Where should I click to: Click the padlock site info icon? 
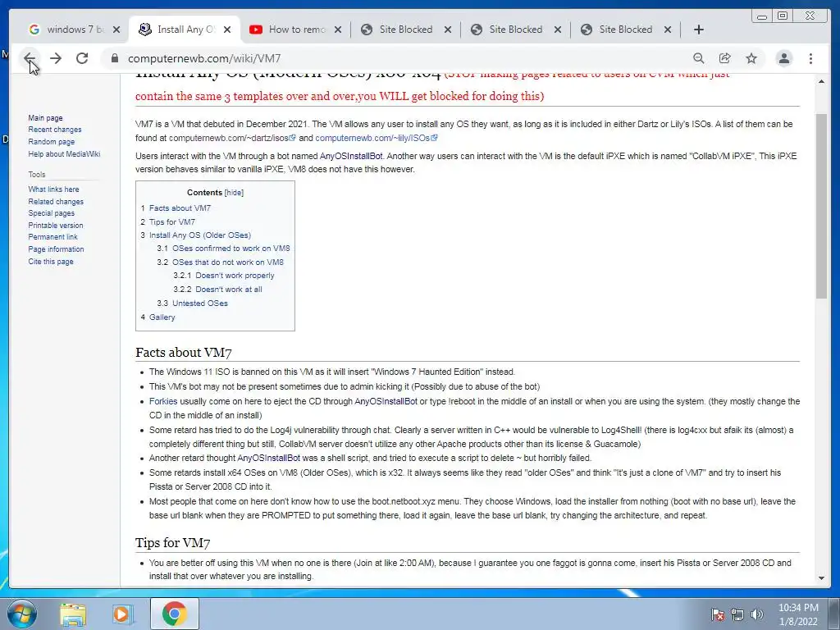coord(114,58)
